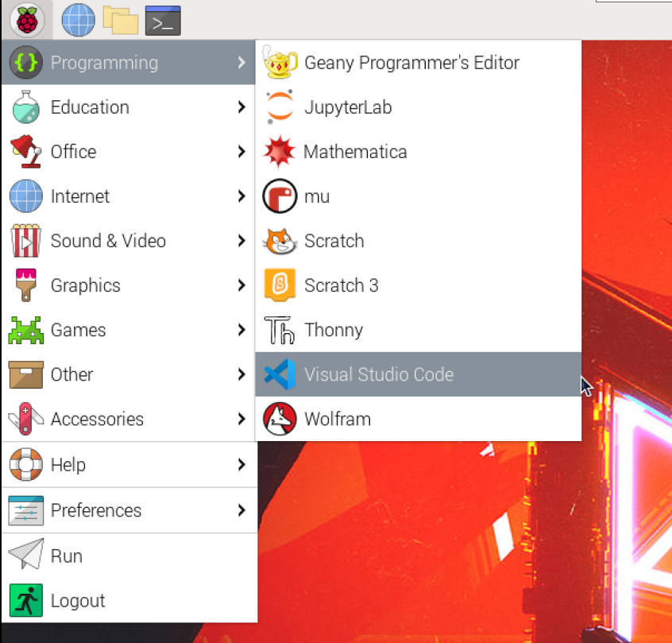Screen dimensions: 672x643
Task: Open the Accessories menu category
Action: [x=97, y=419]
